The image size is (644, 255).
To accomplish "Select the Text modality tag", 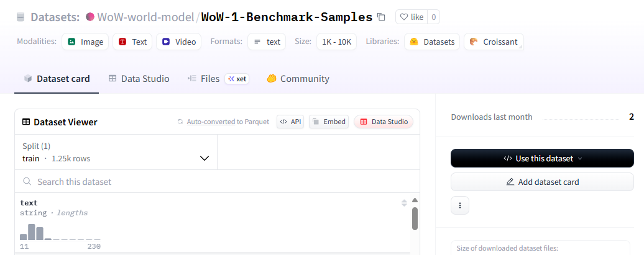I will (x=132, y=42).
